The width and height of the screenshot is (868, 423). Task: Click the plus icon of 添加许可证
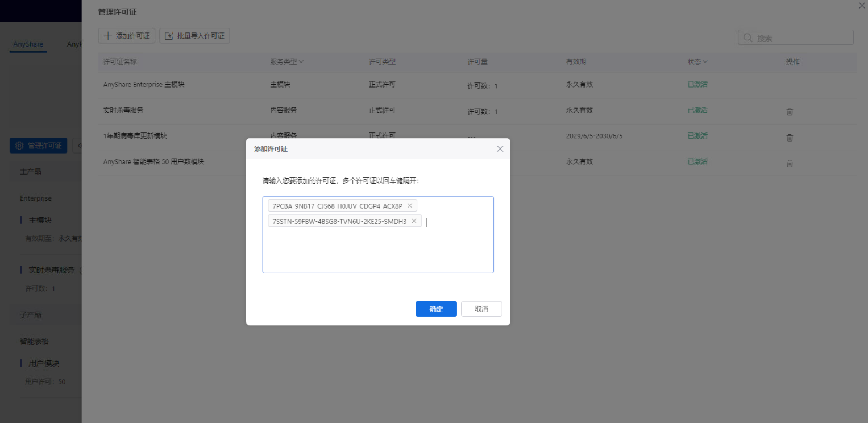click(107, 36)
